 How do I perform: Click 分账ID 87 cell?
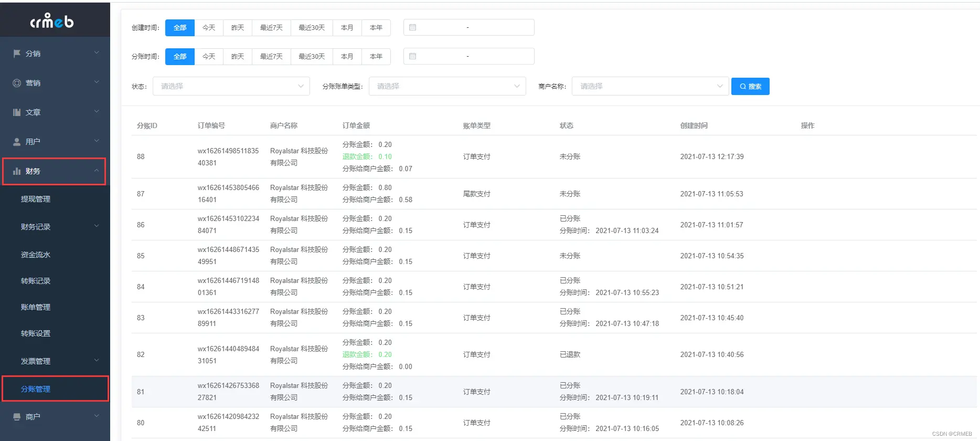(141, 194)
